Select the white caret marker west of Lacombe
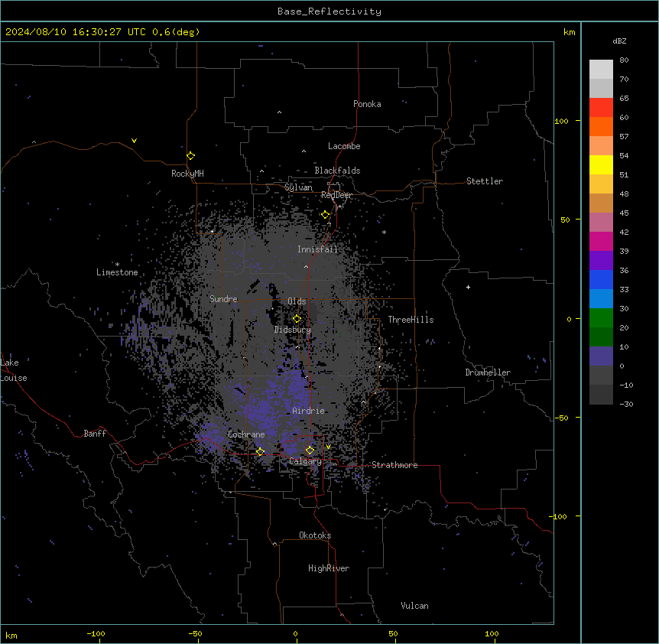Viewport: 659px width, 644px height. 304,151
